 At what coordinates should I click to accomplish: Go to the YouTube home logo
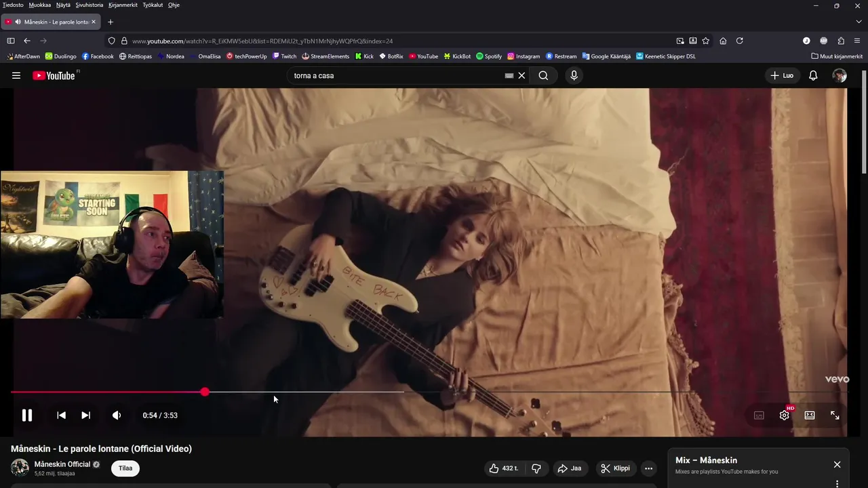(x=54, y=75)
